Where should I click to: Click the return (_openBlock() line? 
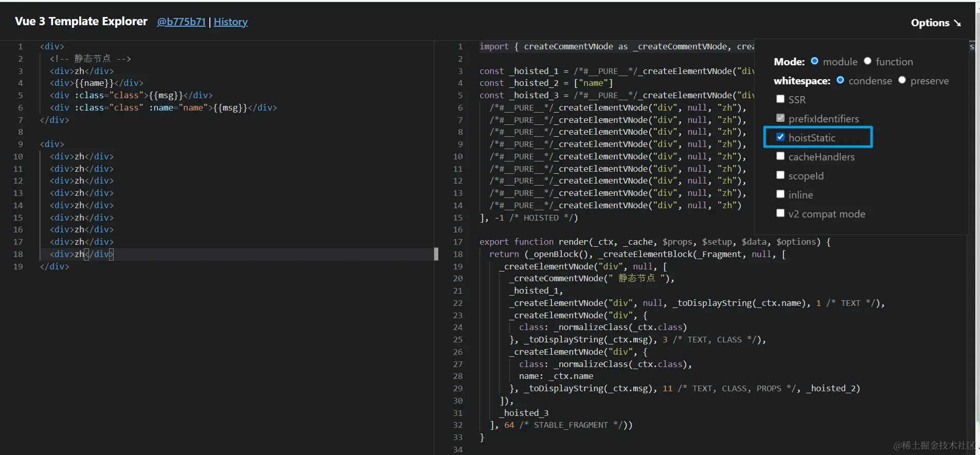pyautogui.click(x=638, y=254)
